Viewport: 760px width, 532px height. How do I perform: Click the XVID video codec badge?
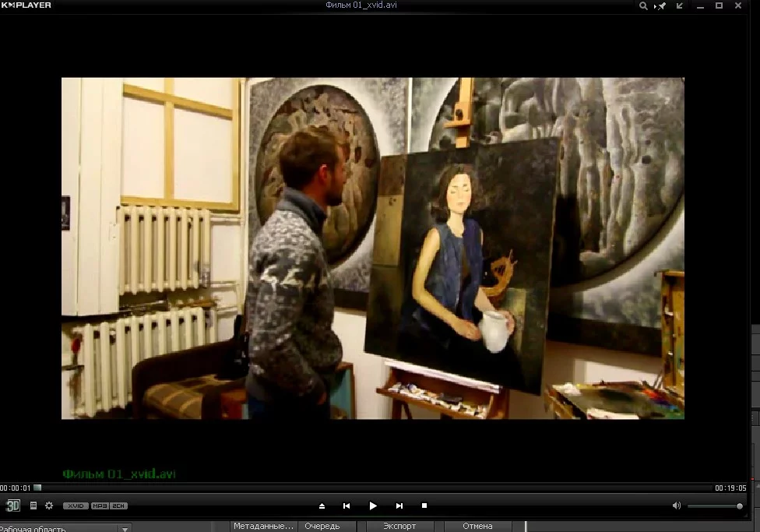[76, 506]
